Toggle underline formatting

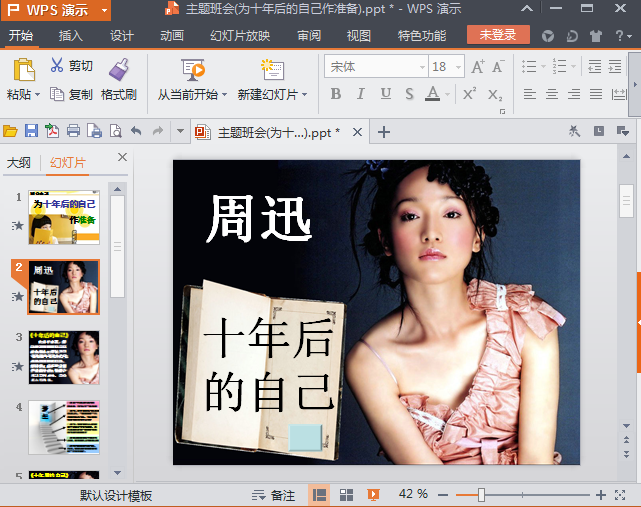(x=386, y=94)
